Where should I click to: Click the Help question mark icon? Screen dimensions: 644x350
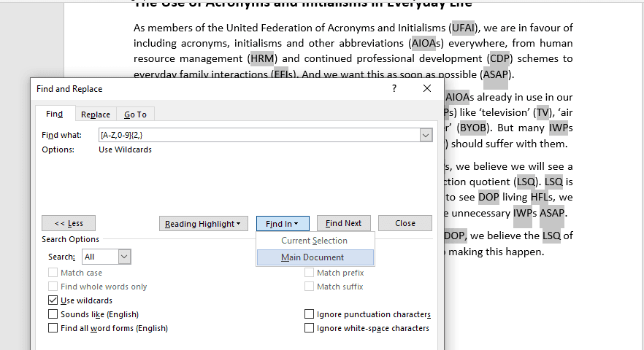[394, 88]
